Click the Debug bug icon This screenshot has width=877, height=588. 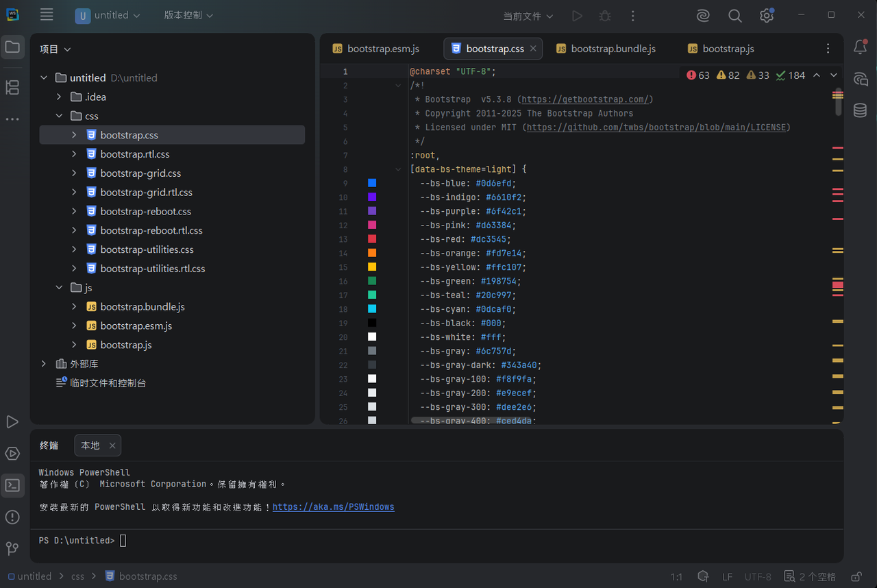(604, 16)
